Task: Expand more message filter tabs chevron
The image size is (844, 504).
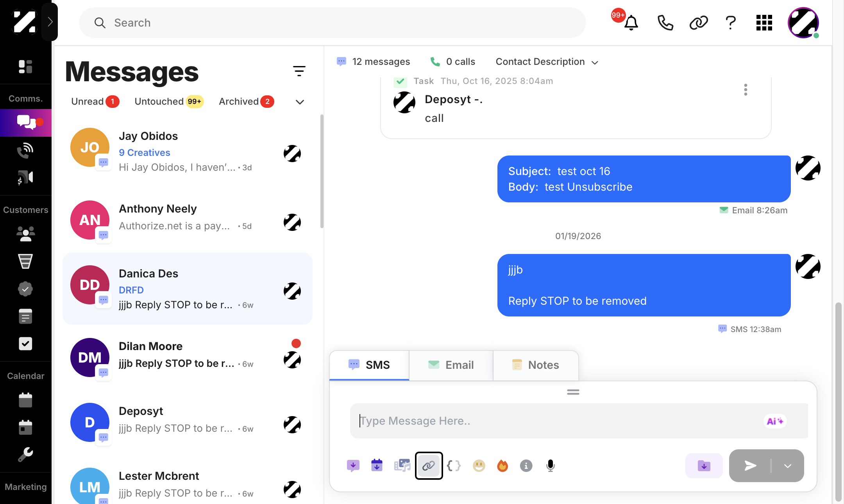Action: [x=300, y=102]
